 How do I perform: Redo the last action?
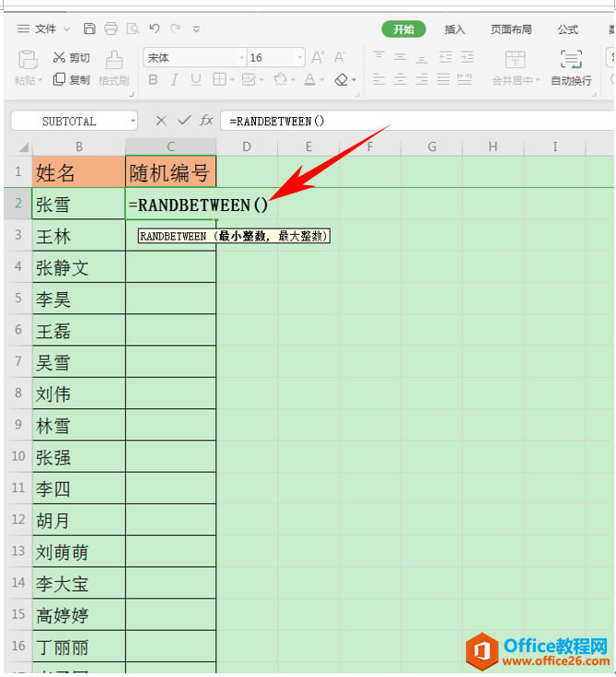(x=175, y=29)
